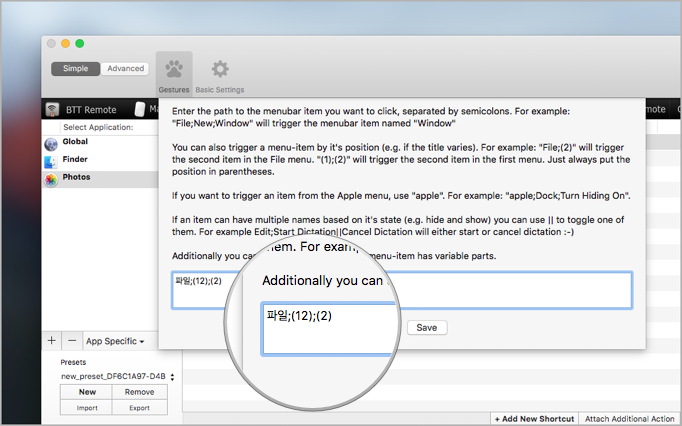Focus the menubar path text field
This screenshot has height=426, width=682.
click(x=402, y=290)
